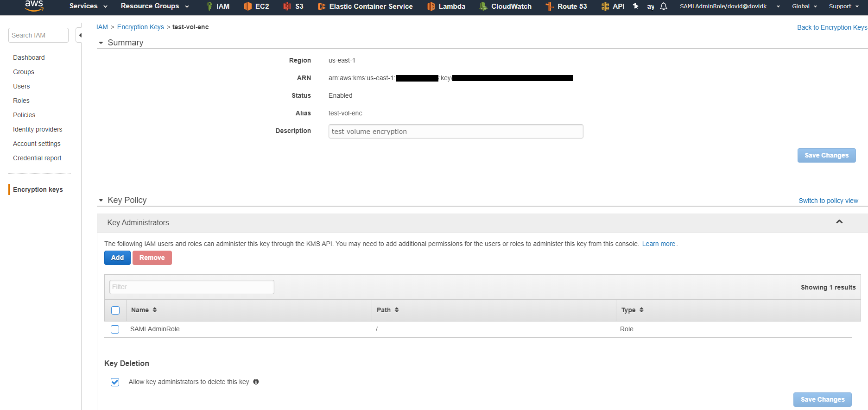Viewport: 868px width, 410px height.
Task: Open Roles in the IAM sidebar
Action: (x=21, y=101)
